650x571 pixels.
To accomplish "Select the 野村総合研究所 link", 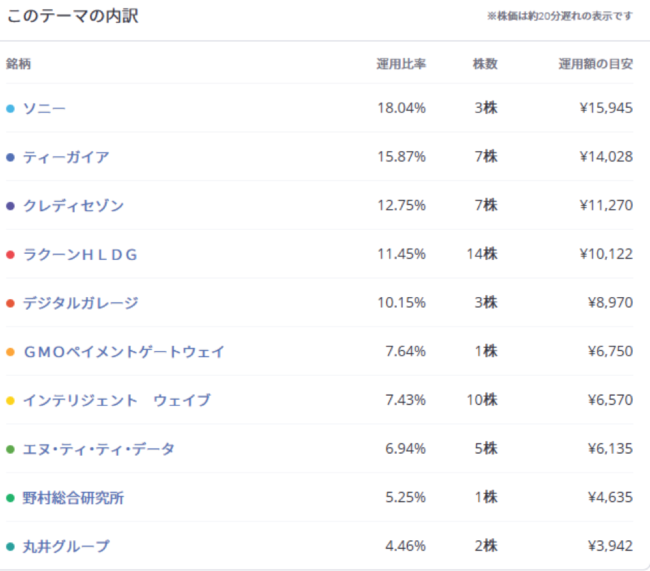I will tap(73, 498).
